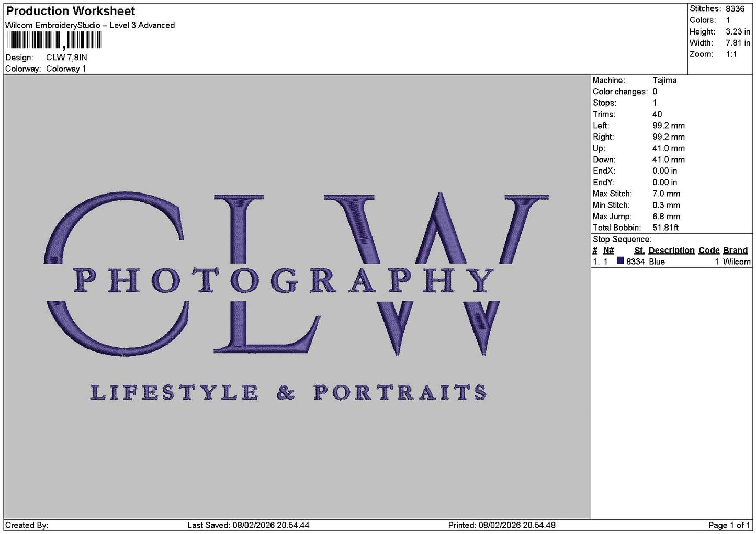Screen dimensions: 756x534
Task: Click the embroidered CLW monogram preview
Action: (x=296, y=274)
